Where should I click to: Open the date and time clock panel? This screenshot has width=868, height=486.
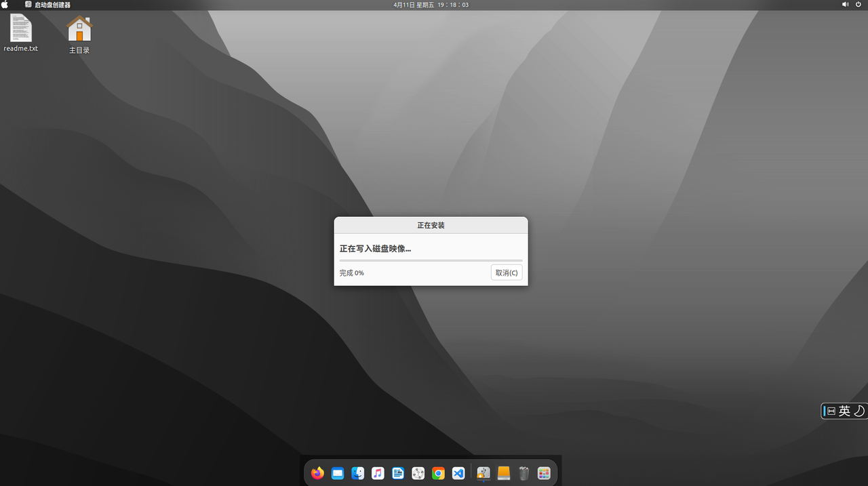(x=431, y=5)
